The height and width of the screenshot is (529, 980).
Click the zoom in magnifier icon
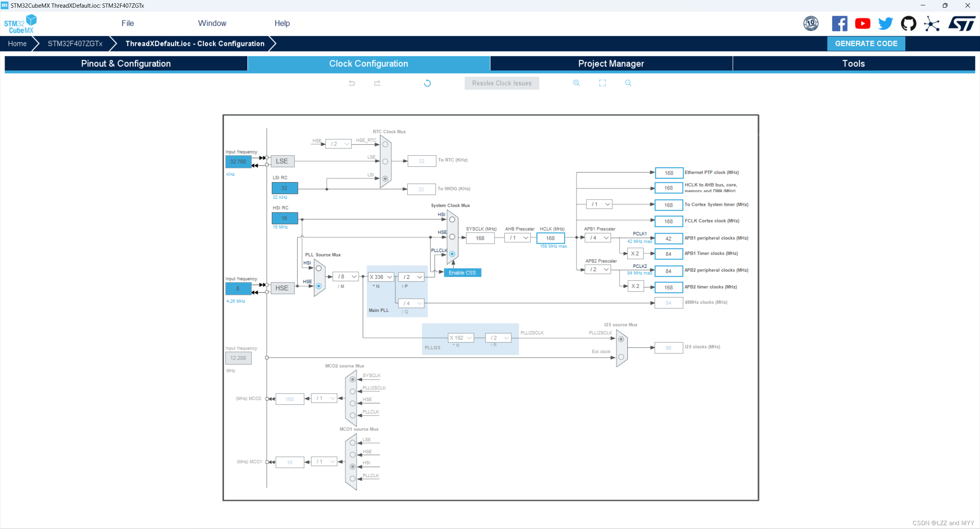pos(576,83)
